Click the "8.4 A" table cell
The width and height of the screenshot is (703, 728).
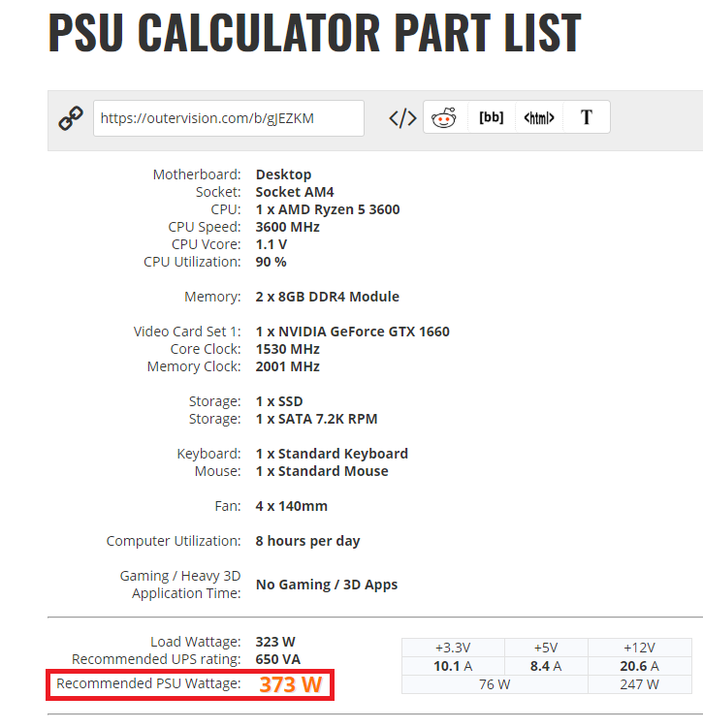coord(546,666)
